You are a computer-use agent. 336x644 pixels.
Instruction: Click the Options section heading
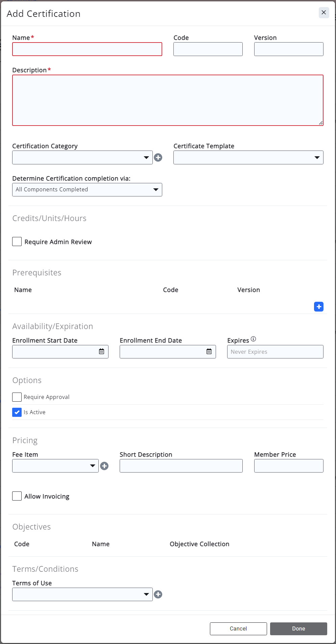tap(27, 380)
